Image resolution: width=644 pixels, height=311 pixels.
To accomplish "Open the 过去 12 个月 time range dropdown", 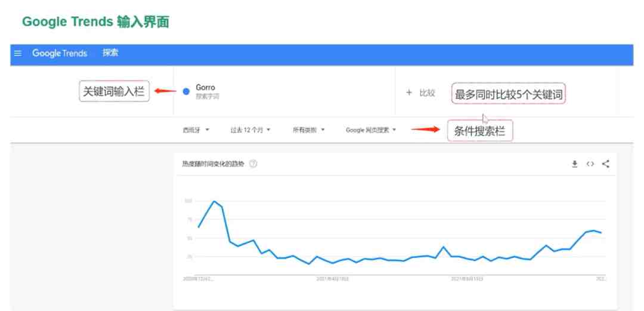I will (x=250, y=130).
